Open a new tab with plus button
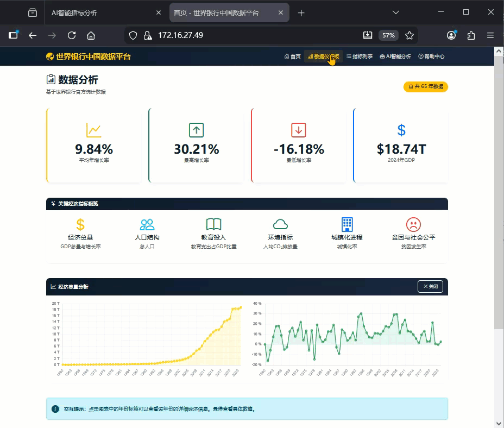 pyautogui.click(x=301, y=13)
